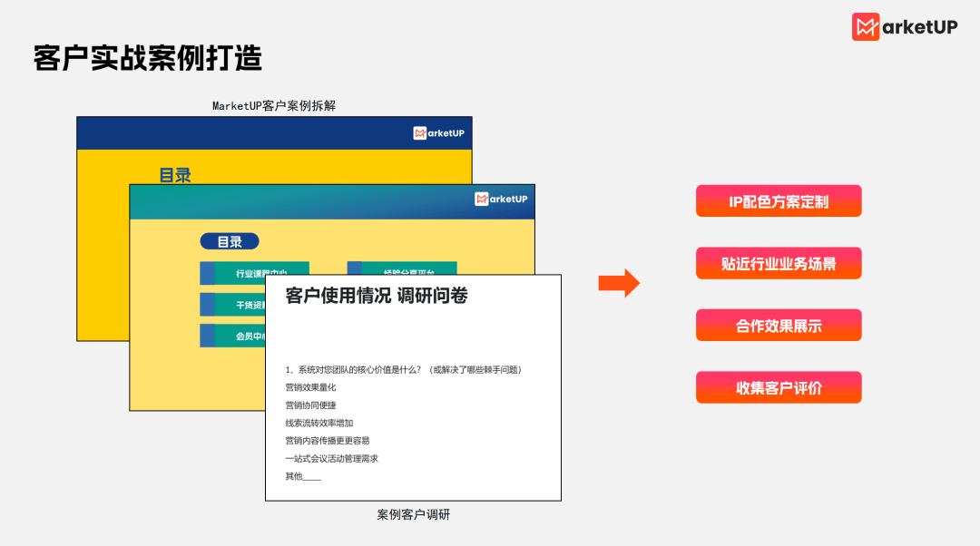The image size is (980, 546).
Task: Click the MarketUP logo in top-right corner
Action: (x=904, y=27)
